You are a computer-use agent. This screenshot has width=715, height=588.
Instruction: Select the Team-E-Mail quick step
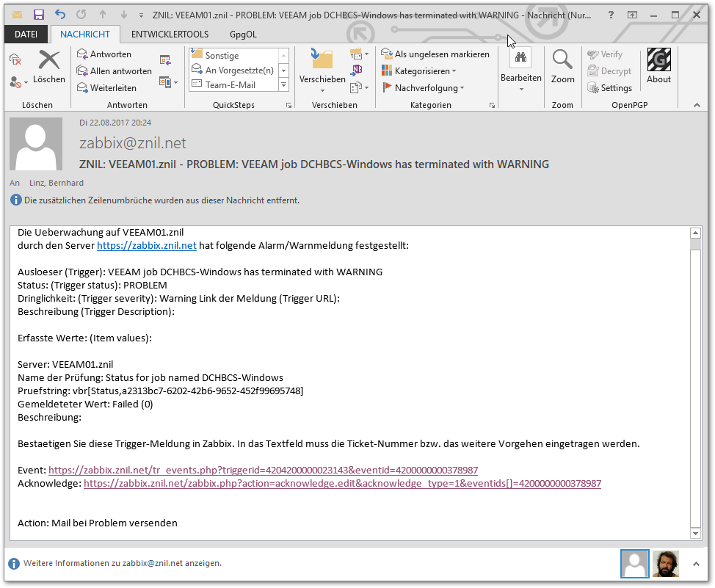[x=230, y=85]
